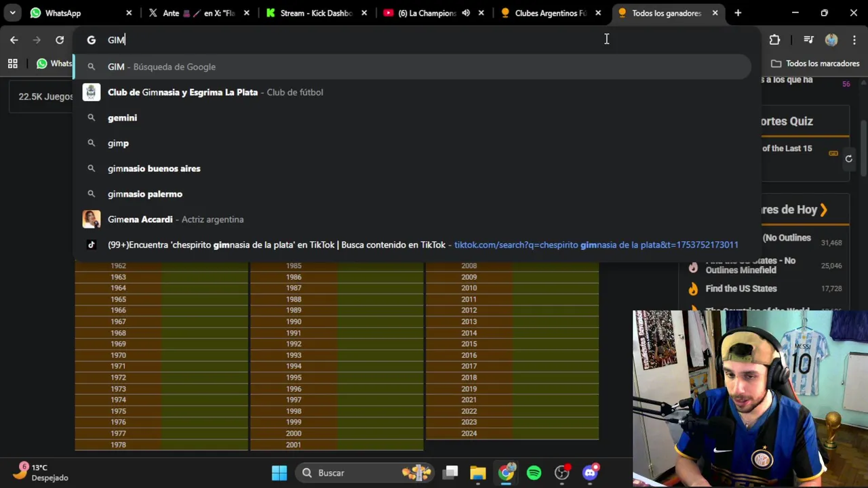Open a new browser tab

738,13
